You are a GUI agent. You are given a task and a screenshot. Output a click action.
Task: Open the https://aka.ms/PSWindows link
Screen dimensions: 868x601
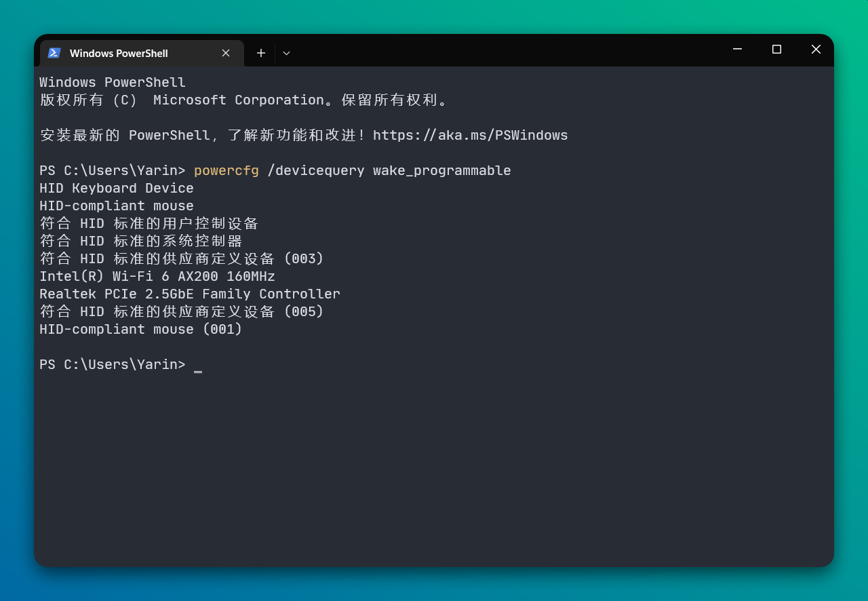471,135
